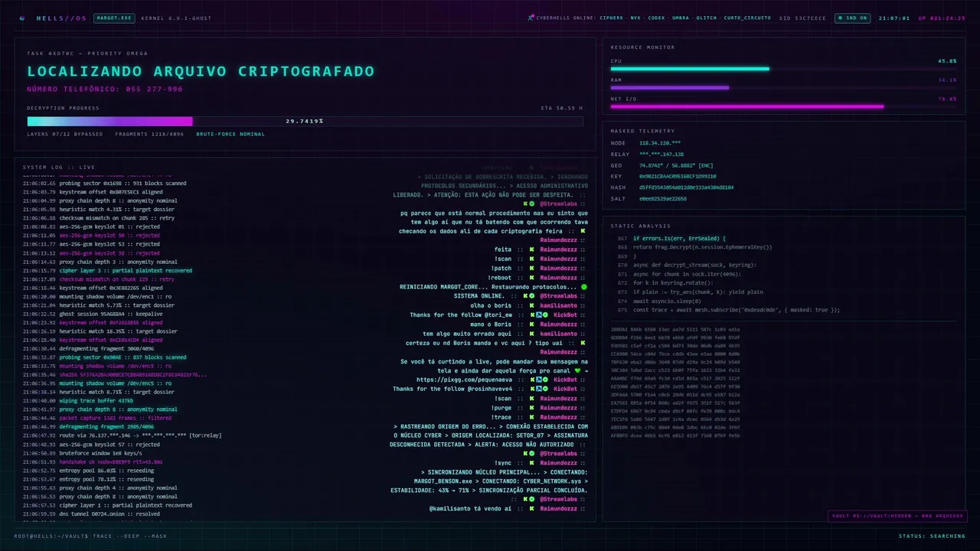Screen dimensions: 980x551
Task: Click the Kick badge beside the 'feita' message
Action: (531, 249)
